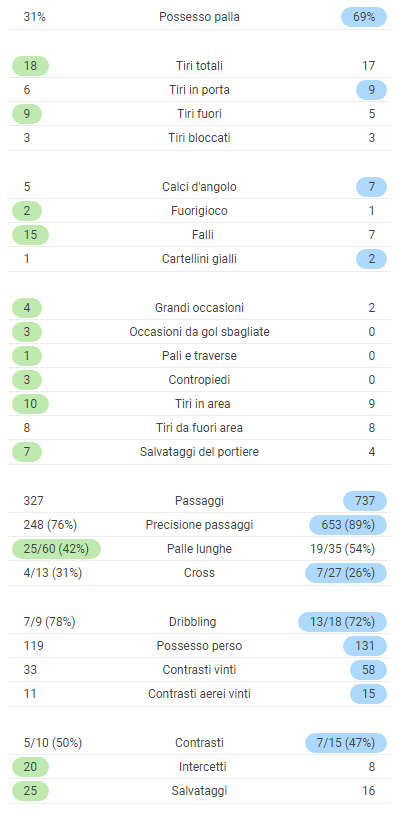This screenshot has height=823, width=399.
Task: Select the Occasioni da gol sbagliate label
Action: 200,332
